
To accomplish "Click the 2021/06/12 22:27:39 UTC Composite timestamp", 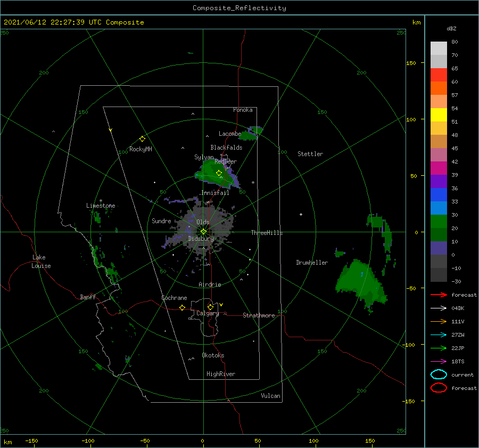I will pos(74,22).
